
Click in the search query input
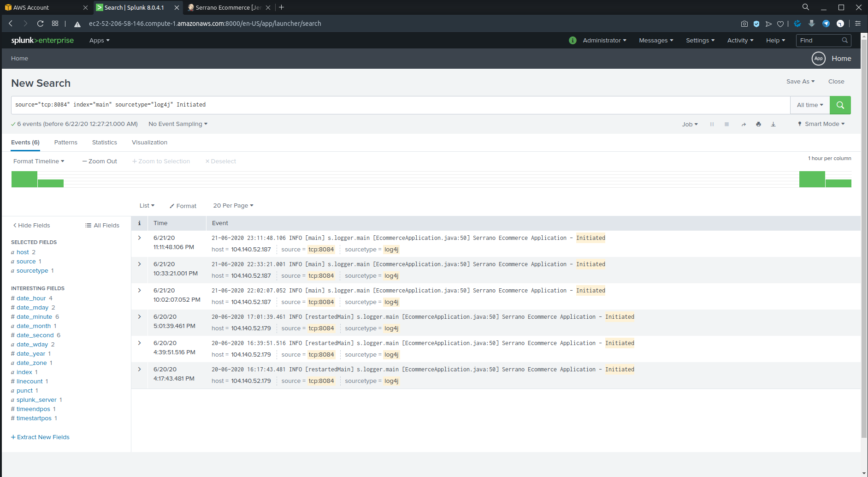pyautogui.click(x=401, y=105)
